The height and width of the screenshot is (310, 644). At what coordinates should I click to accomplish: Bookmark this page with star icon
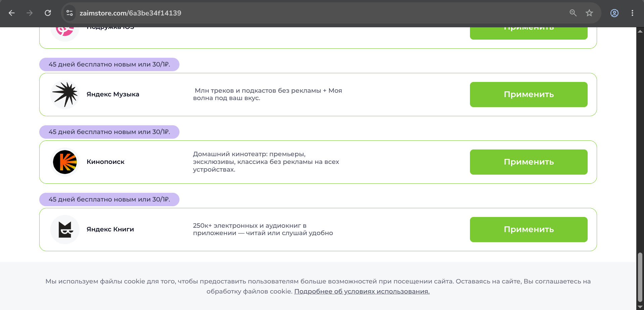pyautogui.click(x=589, y=13)
